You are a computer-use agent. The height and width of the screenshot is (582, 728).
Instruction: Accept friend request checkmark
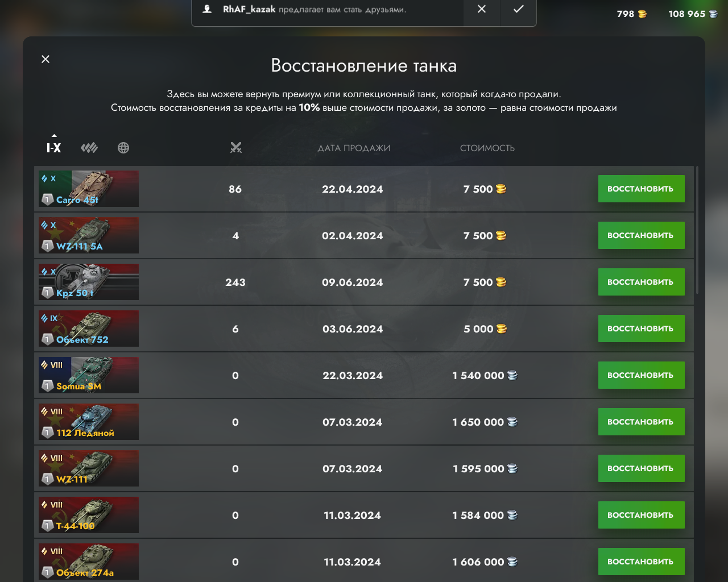pos(518,10)
